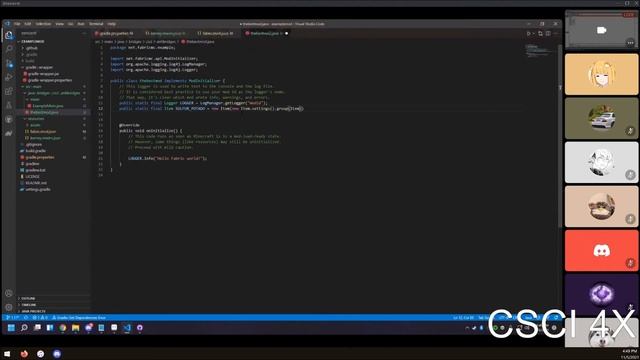This screenshot has height=360, width=640.
Task: Open the Manage gear in activity bar
Action: [9, 307]
